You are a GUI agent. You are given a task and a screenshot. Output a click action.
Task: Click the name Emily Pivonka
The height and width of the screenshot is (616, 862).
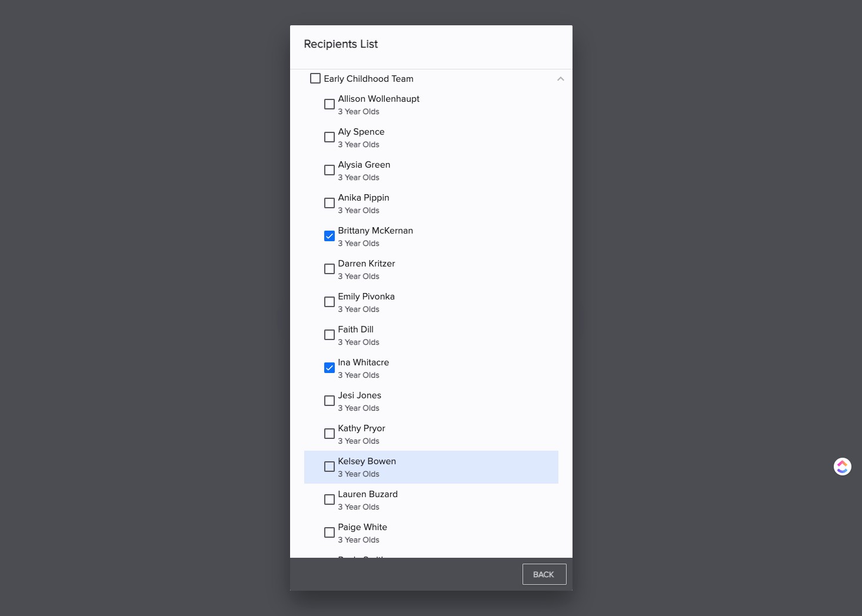click(x=366, y=297)
